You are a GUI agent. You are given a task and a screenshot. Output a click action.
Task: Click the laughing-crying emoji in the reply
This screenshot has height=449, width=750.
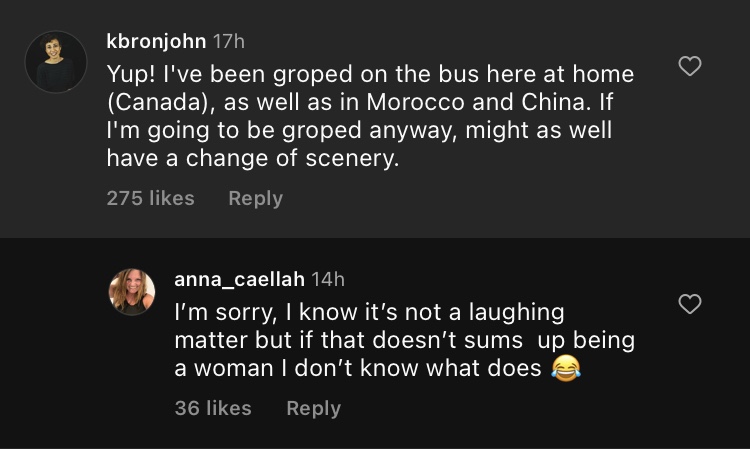click(567, 369)
